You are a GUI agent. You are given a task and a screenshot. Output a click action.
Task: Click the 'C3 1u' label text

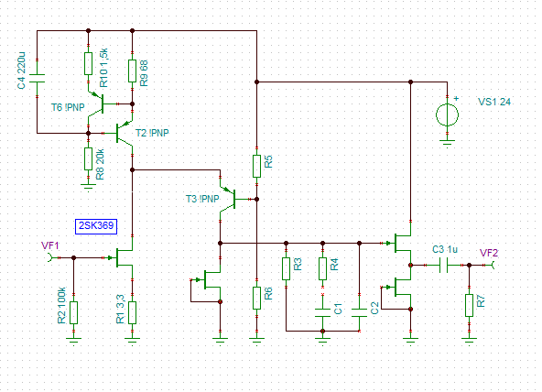[445, 249]
